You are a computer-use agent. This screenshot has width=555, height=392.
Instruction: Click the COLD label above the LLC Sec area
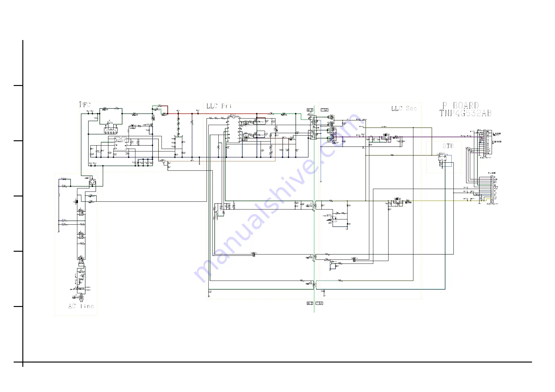[x=324, y=110]
